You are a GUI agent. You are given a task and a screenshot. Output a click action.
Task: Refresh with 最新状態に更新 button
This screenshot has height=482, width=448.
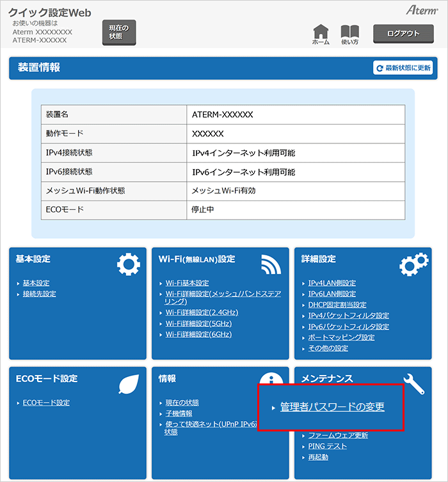pyautogui.click(x=403, y=68)
